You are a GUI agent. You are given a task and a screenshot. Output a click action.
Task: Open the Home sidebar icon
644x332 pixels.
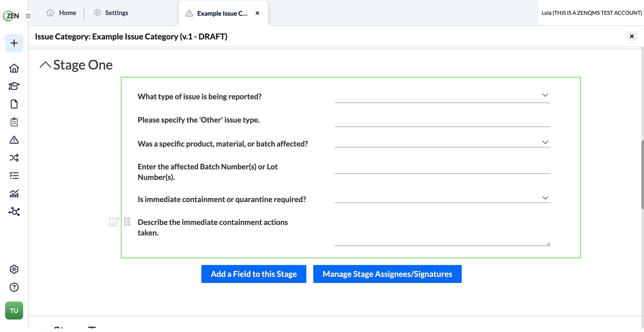(x=14, y=68)
